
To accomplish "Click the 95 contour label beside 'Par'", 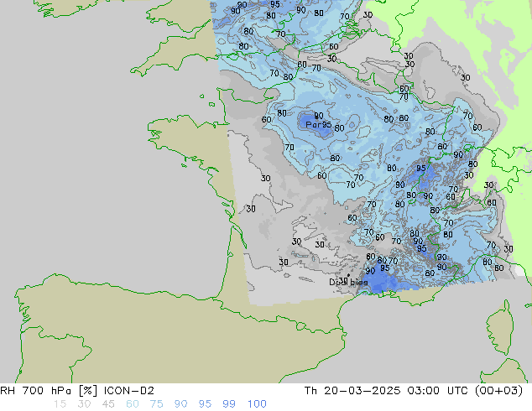I will [x=326, y=124].
